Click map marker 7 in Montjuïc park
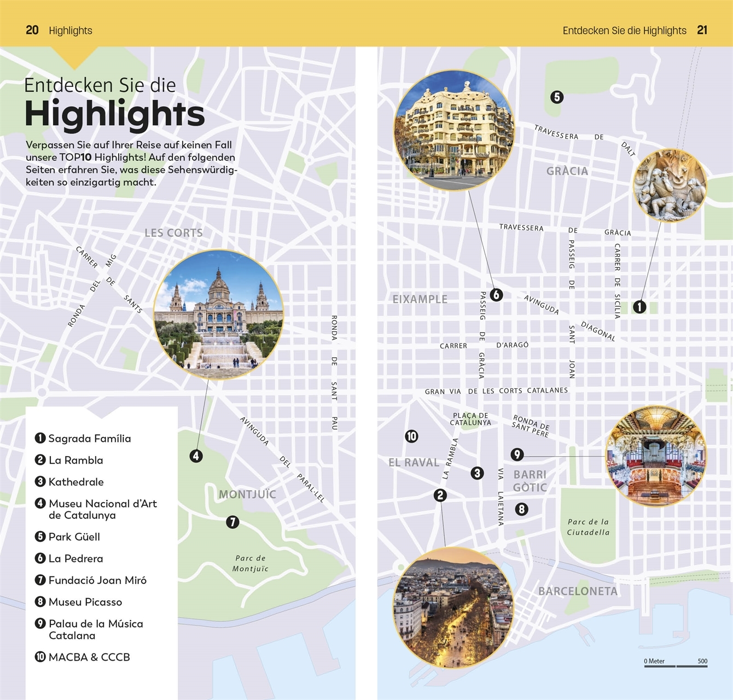Viewport: 733px width, 700px height. pyautogui.click(x=232, y=522)
